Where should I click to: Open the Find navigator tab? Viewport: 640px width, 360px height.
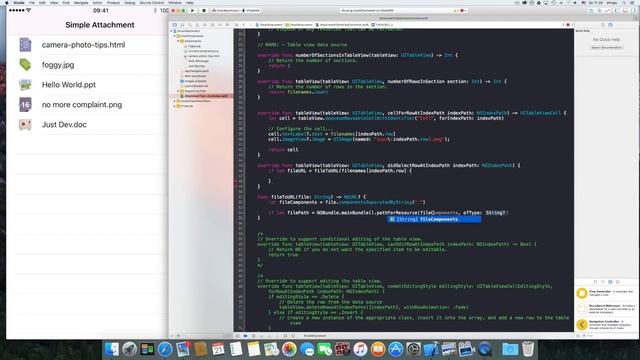coord(189,25)
